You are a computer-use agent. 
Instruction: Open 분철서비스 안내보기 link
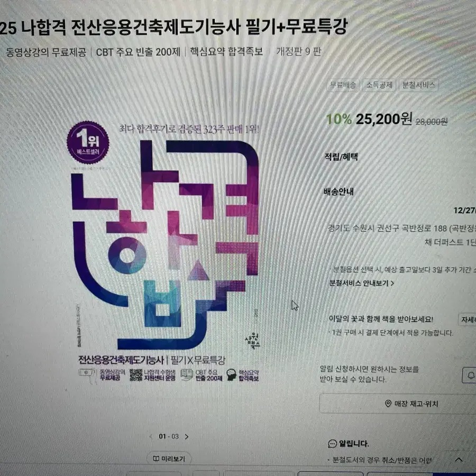pyautogui.click(x=362, y=283)
